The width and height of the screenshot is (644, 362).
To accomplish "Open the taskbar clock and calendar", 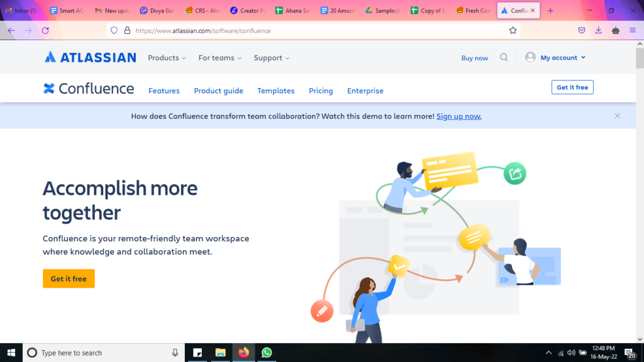I will (603, 353).
